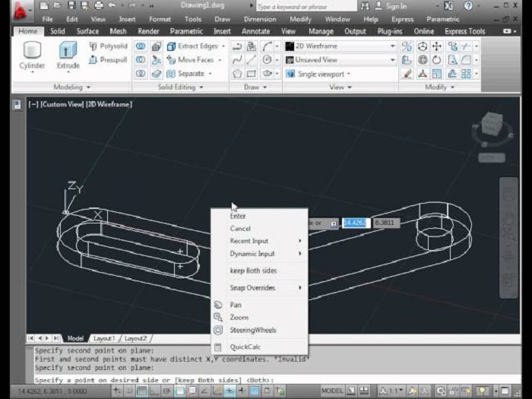Select the Cylinder modeling tool
Screen dimensions: 532x399
pyautogui.click(x=31, y=55)
